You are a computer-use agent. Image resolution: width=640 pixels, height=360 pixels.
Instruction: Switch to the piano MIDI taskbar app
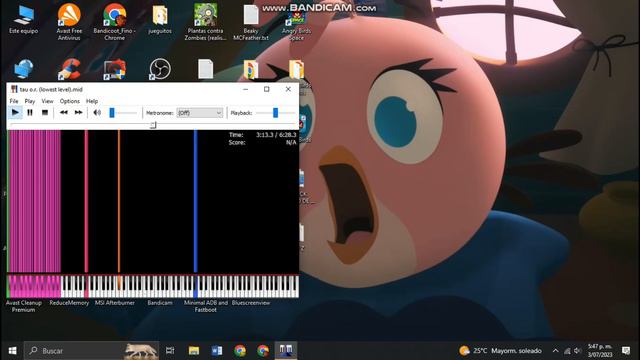(286, 351)
